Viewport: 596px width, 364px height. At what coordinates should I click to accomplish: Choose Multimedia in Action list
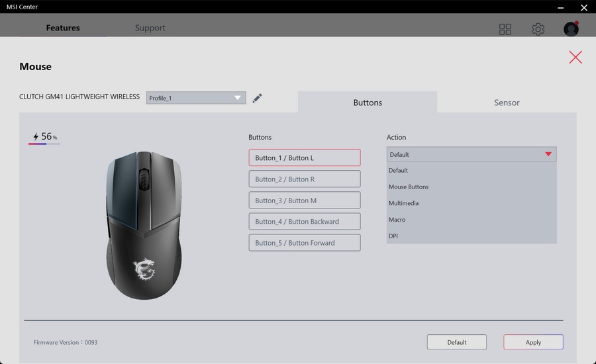472,203
